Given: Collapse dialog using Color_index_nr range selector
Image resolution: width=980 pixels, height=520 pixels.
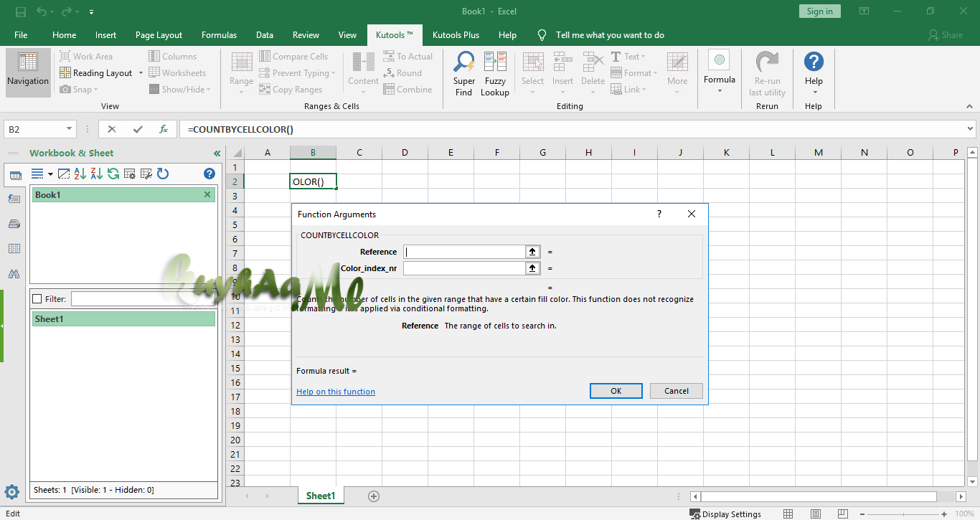Looking at the screenshot, I should tap(532, 268).
